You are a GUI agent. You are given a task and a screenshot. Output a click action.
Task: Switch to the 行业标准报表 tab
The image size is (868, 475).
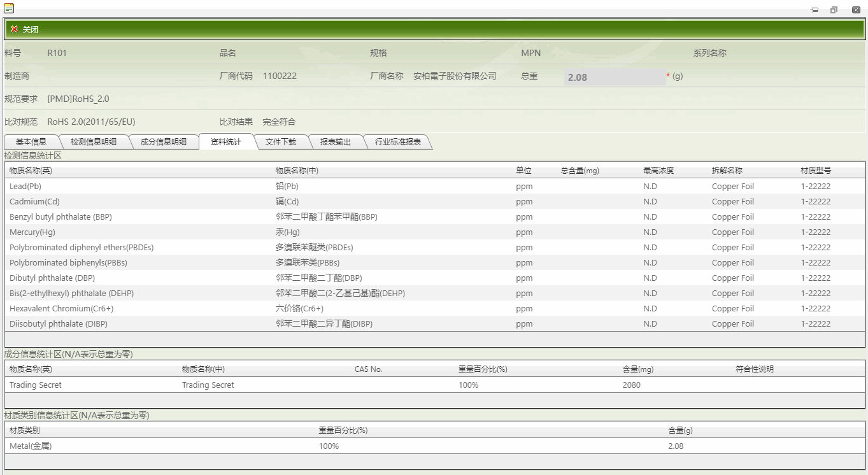tap(398, 142)
